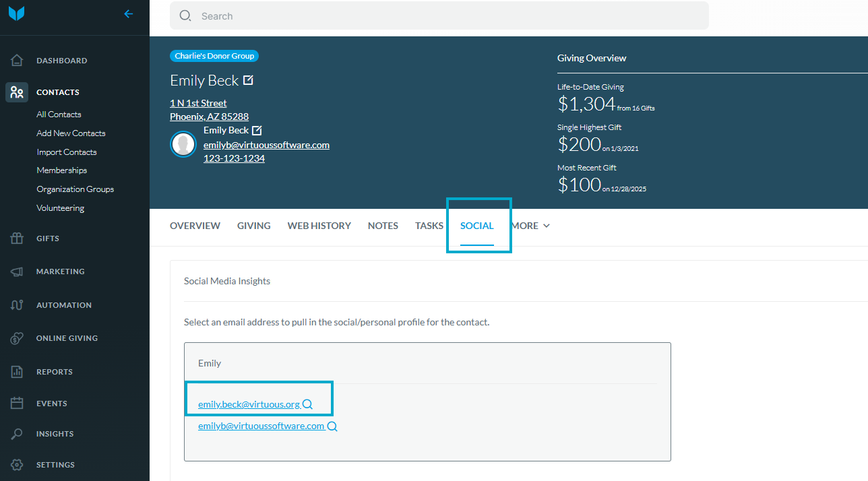Click the Contacts people icon
Image resolution: width=868 pixels, height=481 pixels.
tap(17, 92)
